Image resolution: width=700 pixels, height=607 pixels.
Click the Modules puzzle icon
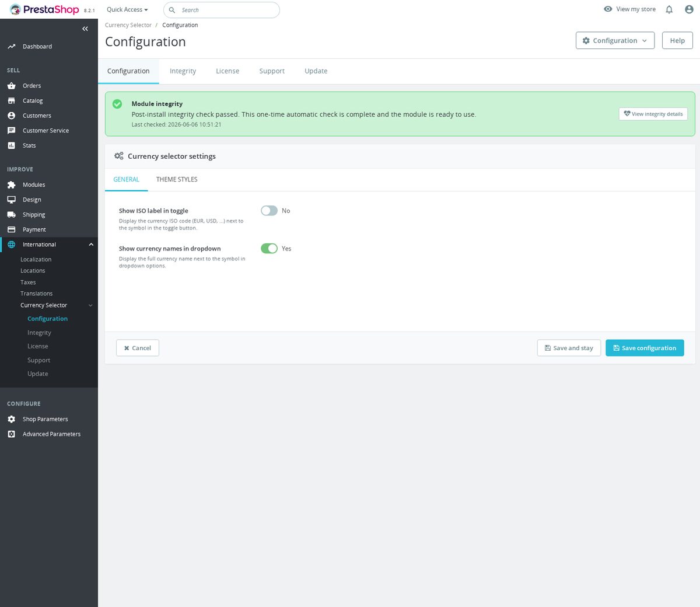[x=11, y=185]
